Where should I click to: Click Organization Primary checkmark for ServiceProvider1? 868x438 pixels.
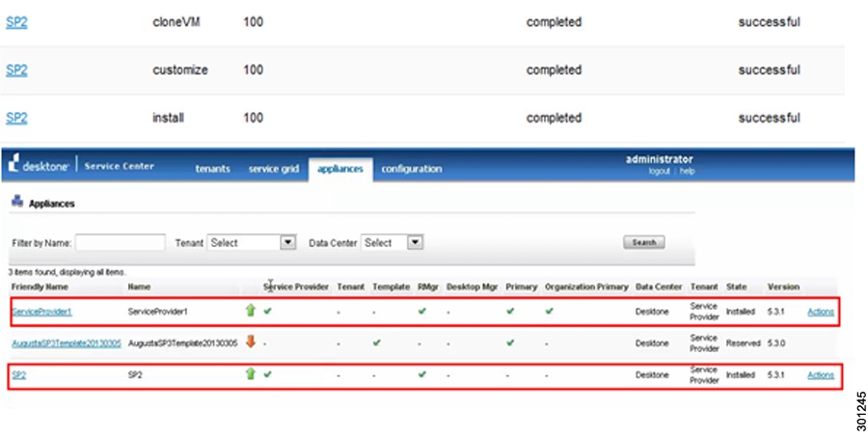549,312
